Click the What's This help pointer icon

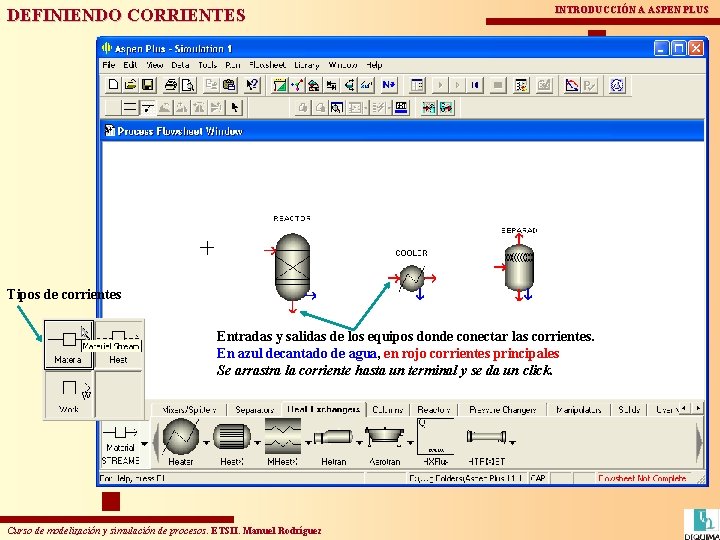tap(252, 85)
